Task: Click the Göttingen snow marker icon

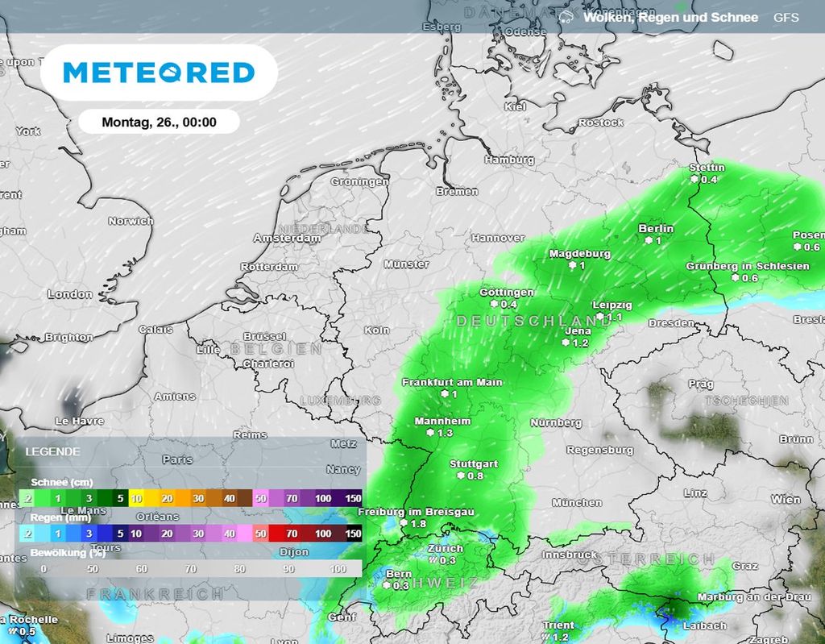Action: tap(494, 304)
